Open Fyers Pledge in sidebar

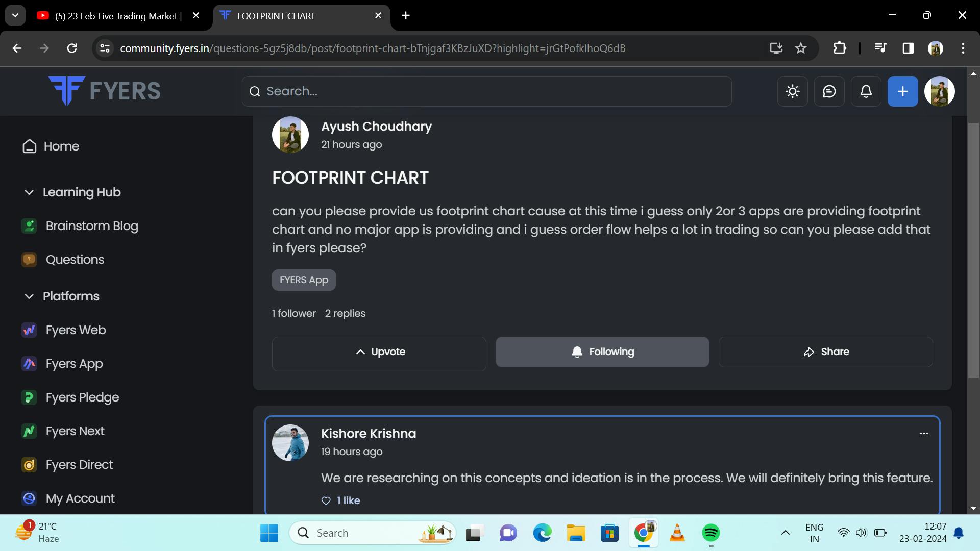tap(82, 397)
